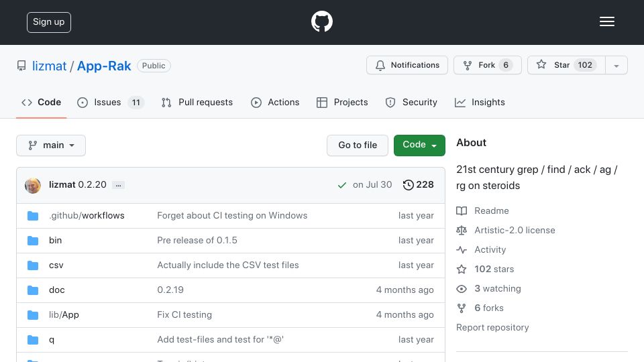Click the license scales icon
The width and height of the screenshot is (644, 362).
[x=462, y=230]
